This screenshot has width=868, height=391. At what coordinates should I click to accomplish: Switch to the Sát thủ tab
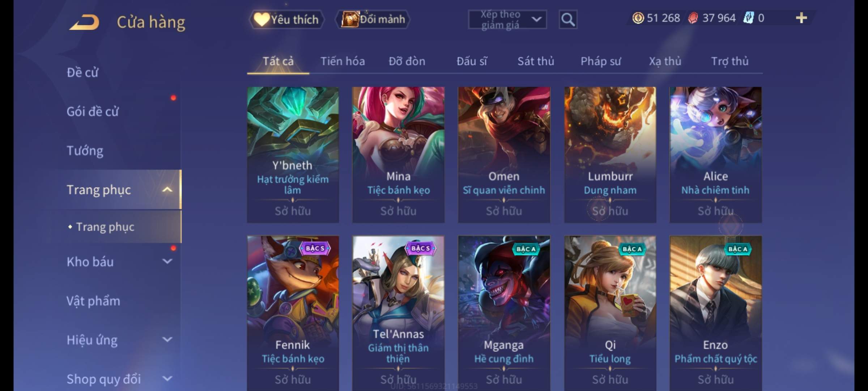536,61
